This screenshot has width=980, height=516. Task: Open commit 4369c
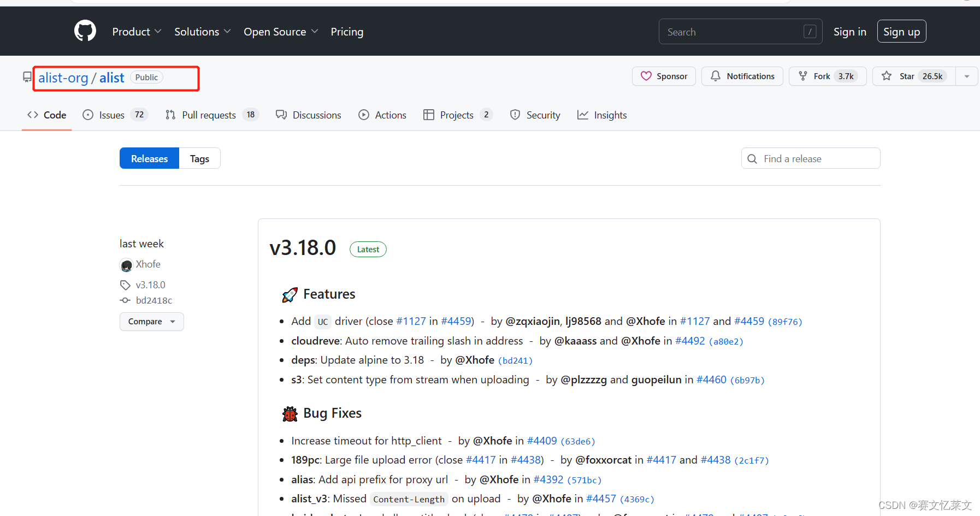coord(637,500)
